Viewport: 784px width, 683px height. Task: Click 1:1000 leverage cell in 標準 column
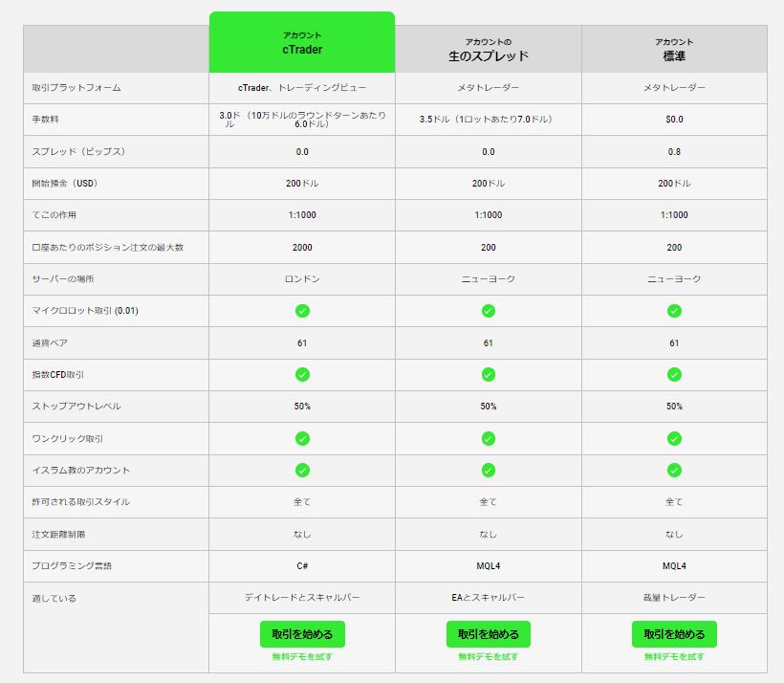pos(674,214)
